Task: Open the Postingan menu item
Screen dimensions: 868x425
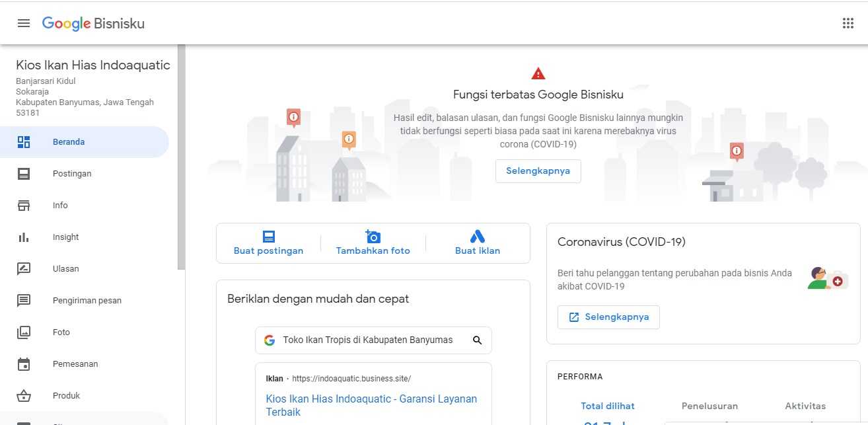Action: coord(85,174)
